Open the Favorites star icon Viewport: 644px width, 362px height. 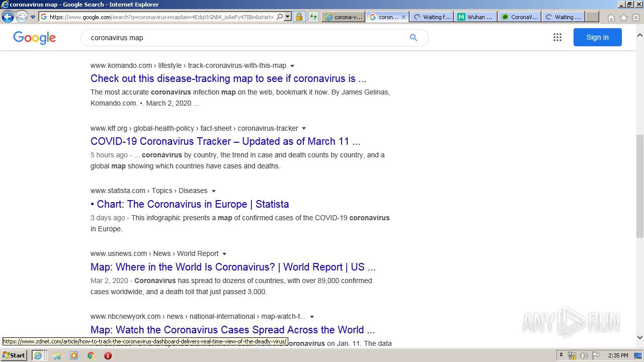tap(623, 17)
